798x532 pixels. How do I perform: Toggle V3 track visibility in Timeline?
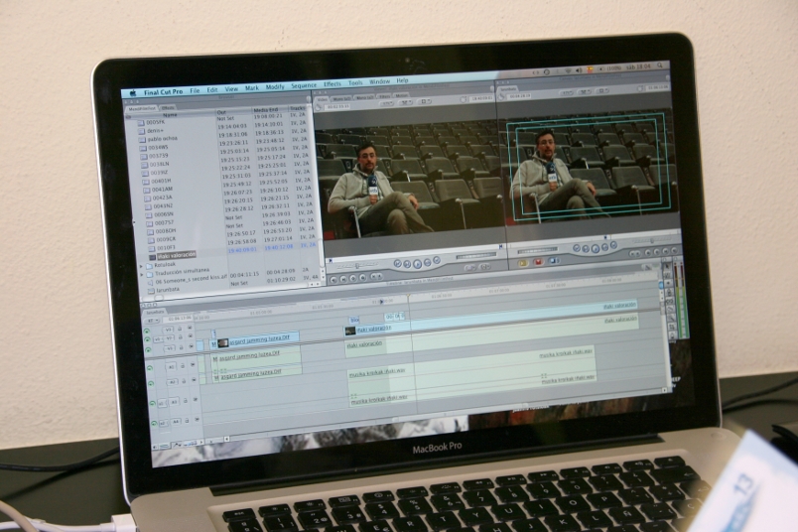coord(148,332)
